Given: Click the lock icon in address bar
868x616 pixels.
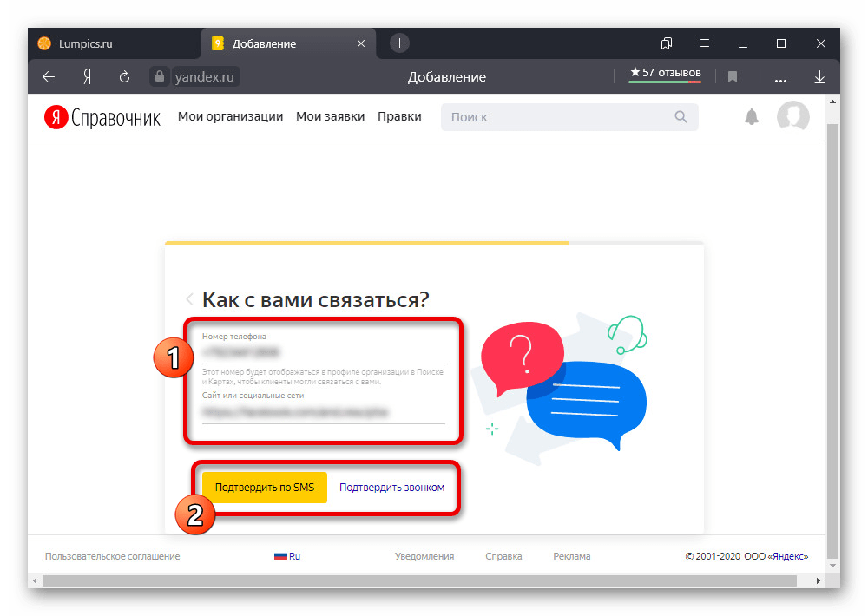Looking at the screenshot, I should pyautogui.click(x=159, y=77).
